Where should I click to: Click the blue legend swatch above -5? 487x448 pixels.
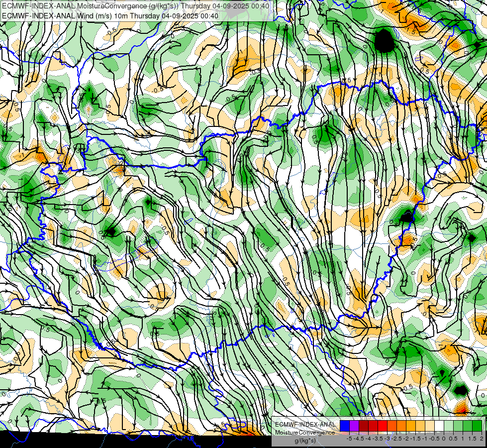[345, 426]
